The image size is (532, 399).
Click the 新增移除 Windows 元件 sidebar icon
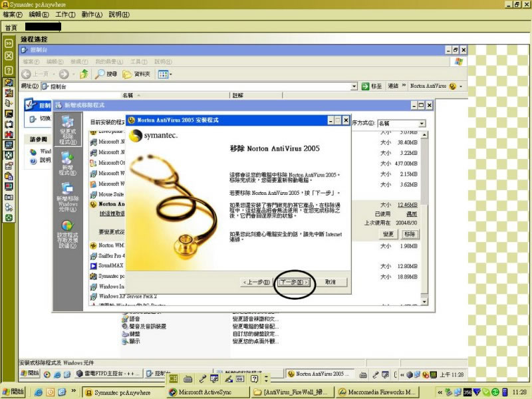pyautogui.click(x=68, y=198)
